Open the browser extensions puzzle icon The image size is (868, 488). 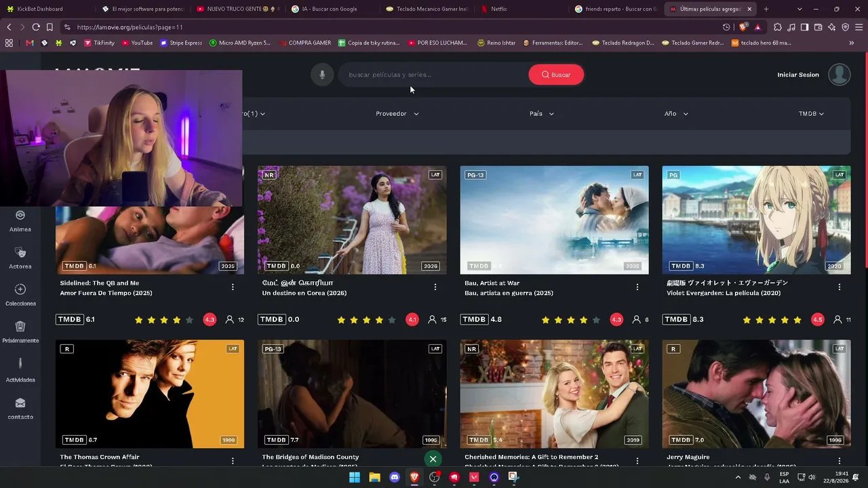[778, 27]
